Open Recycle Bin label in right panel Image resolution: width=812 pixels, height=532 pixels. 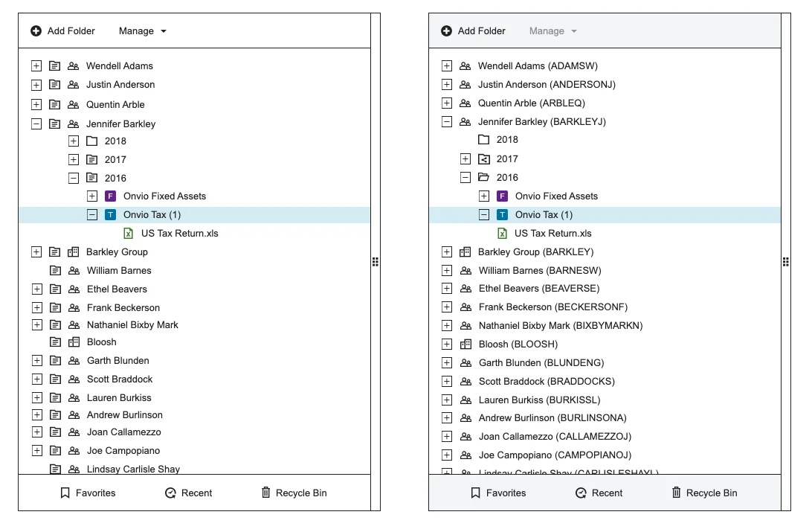point(712,493)
